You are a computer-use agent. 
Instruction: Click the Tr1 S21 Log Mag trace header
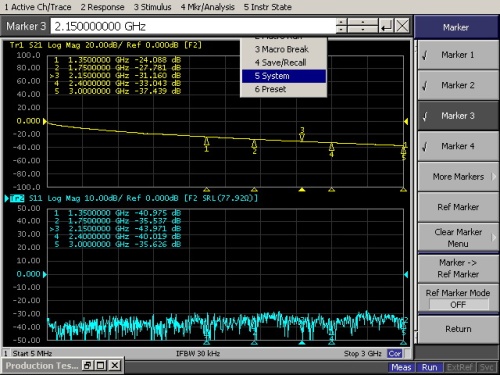tap(106, 45)
